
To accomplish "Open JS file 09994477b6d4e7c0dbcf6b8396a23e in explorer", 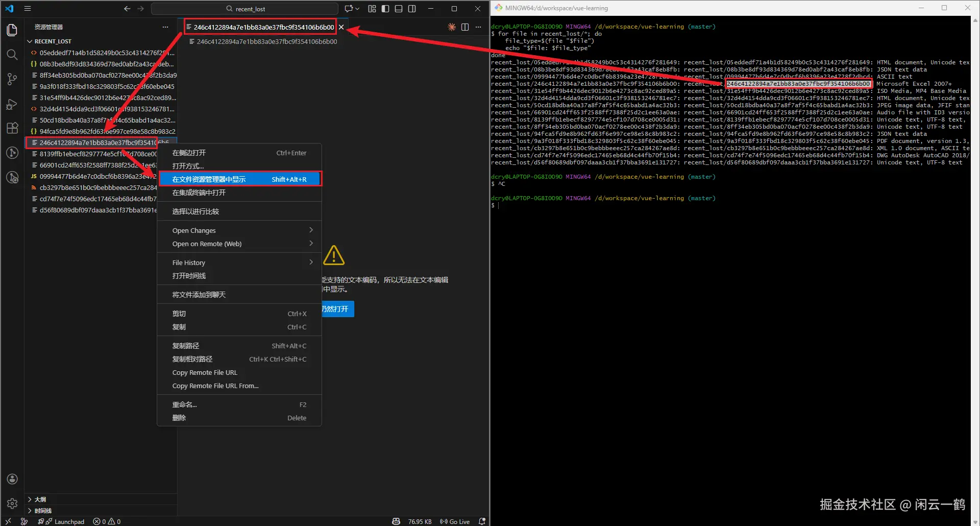I will click(92, 176).
